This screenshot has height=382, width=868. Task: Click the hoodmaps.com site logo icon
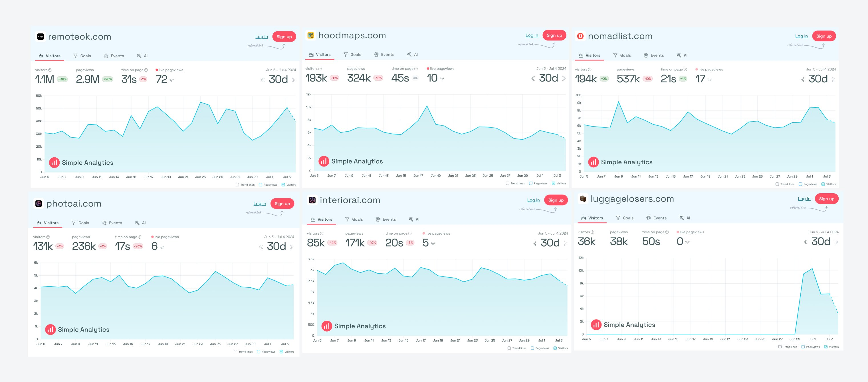[311, 35]
